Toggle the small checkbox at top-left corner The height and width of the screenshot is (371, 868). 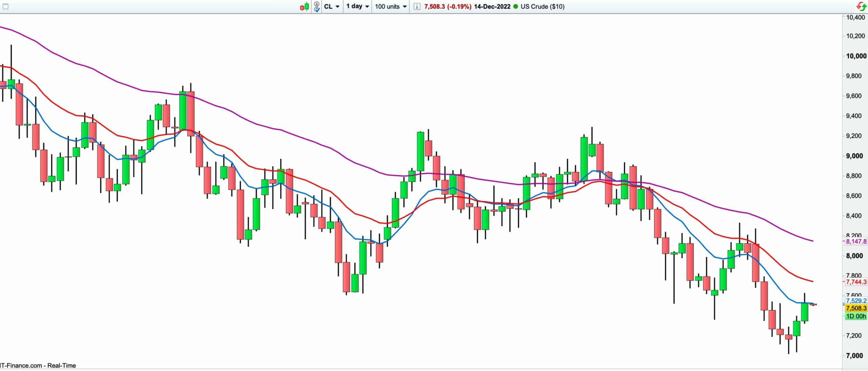click(x=5, y=6)
